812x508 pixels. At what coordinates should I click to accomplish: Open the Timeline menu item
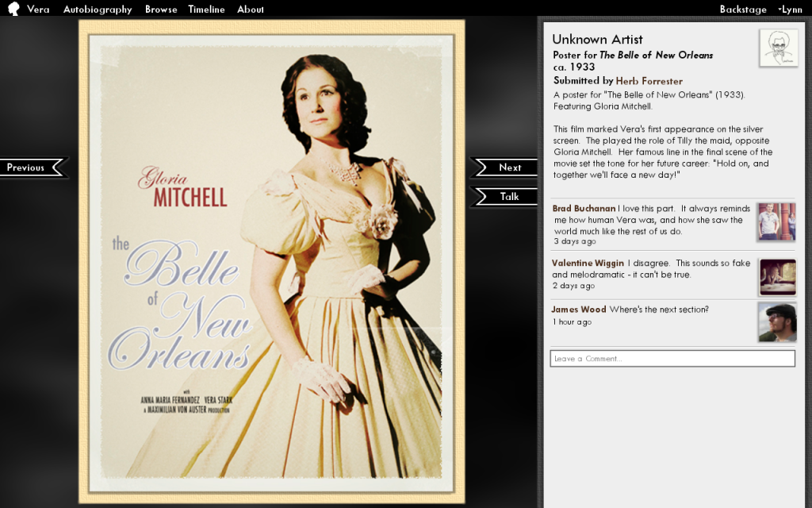(x=206, y=10)
